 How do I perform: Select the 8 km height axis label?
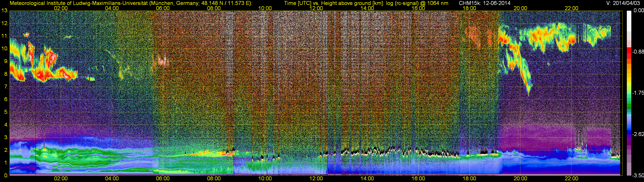[6, 74]
